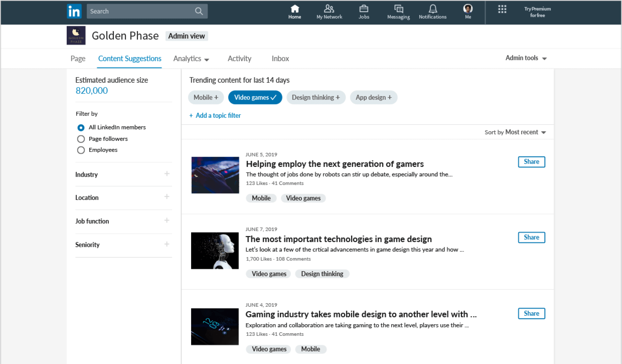This screenshot has height=364, width=622.
Task: Open the Jobs icon
Action: pos(363,11)
